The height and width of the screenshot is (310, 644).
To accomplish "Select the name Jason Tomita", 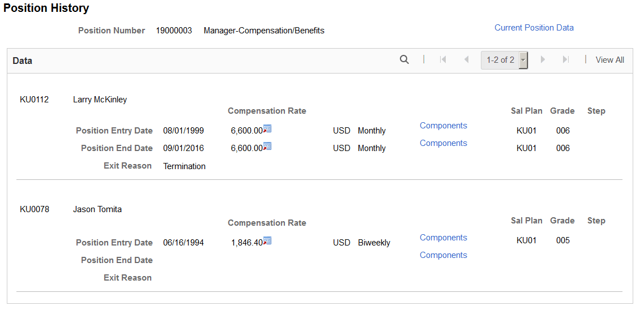I will [x=97, y=209].
